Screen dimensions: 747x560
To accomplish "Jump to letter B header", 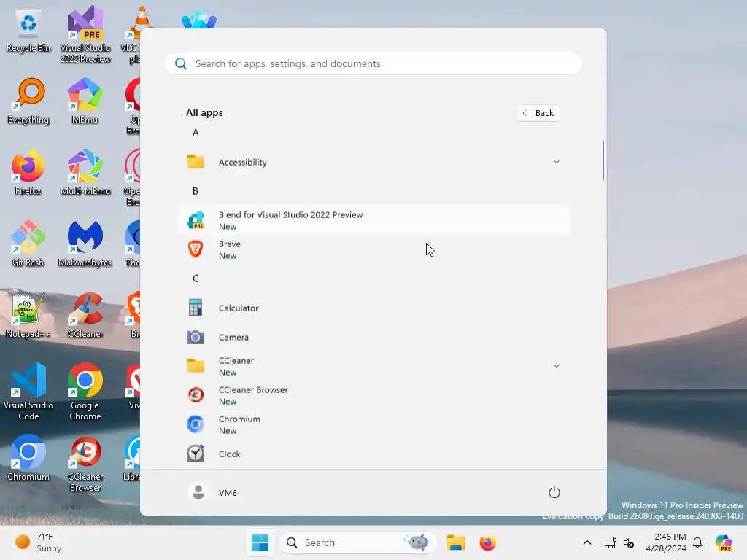I will pyautogui.click(x=196, y=191).
